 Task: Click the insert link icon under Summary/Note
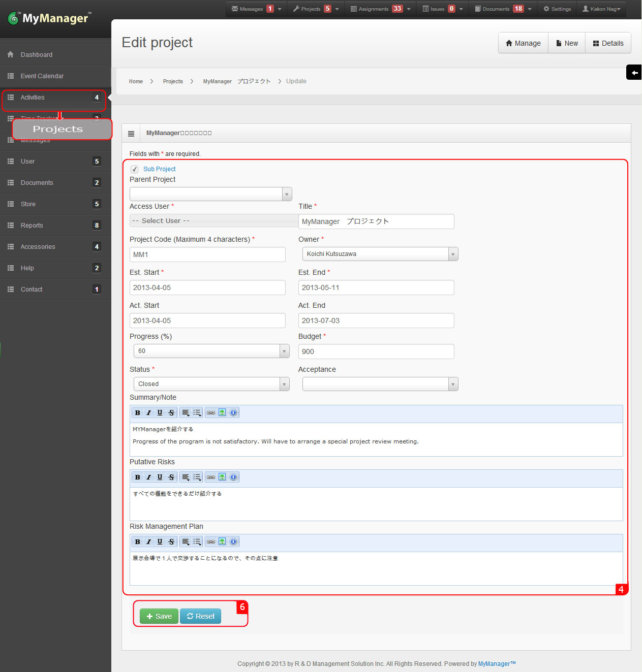tap(211, 412)
